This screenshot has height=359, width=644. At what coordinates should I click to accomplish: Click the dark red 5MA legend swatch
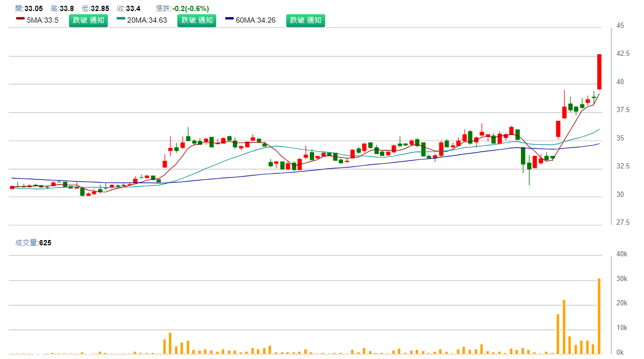point(20,19)
